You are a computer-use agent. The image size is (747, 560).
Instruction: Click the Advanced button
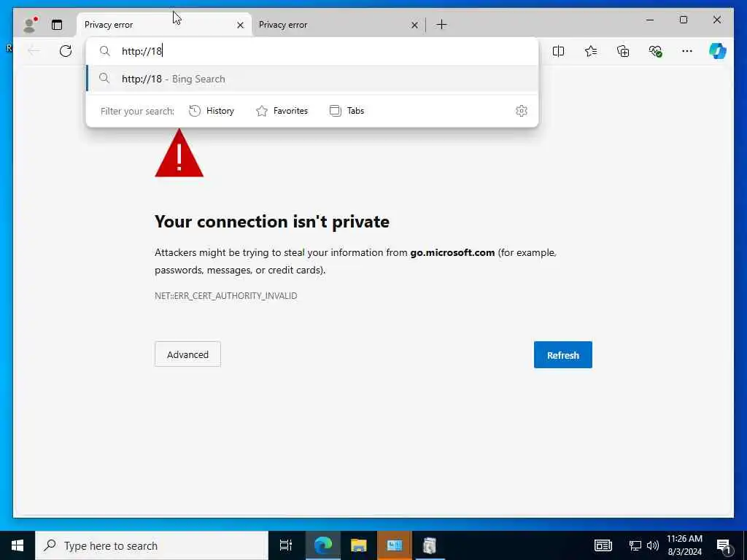pos(187,354)
